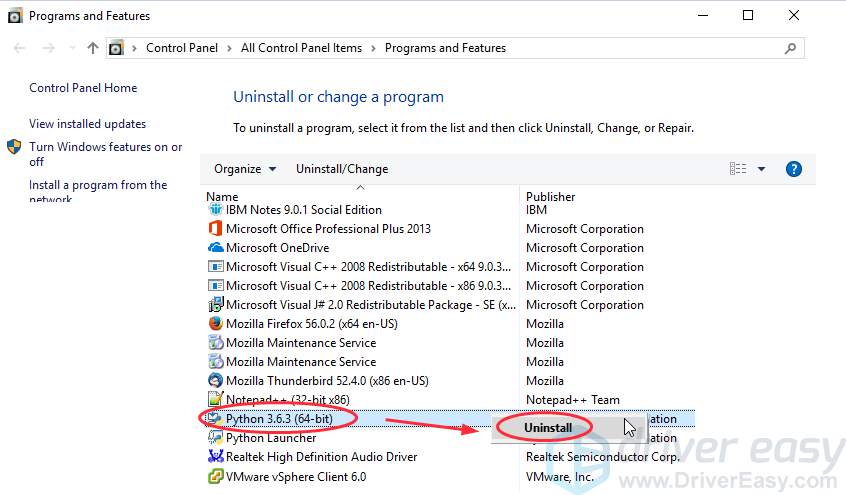The width and height of the screenshot is (846, 495).
Task: Open View installed updates link
Action: pyautogui.click(x=88, y=124)
